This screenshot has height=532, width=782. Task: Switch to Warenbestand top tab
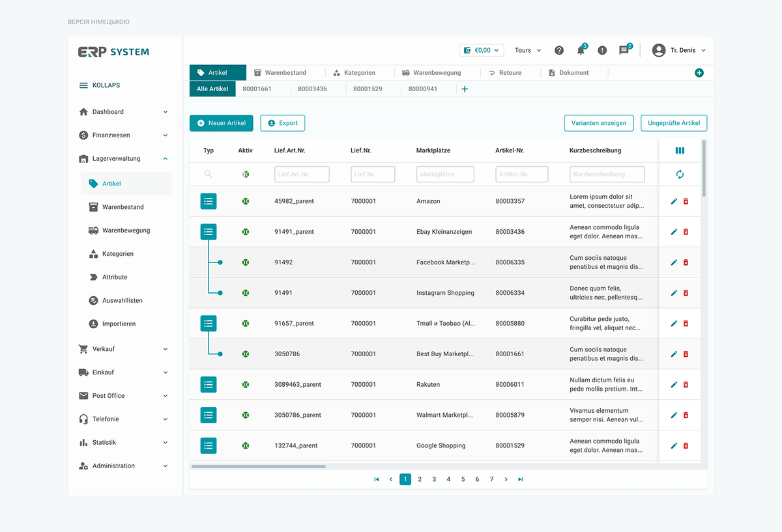tap(280, 73)
